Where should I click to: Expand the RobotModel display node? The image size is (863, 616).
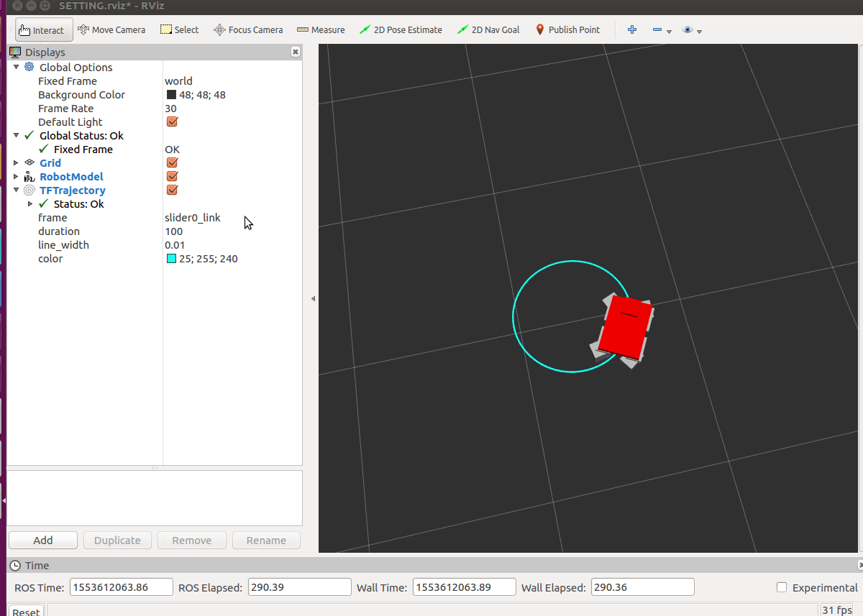[x=16, y=177]
